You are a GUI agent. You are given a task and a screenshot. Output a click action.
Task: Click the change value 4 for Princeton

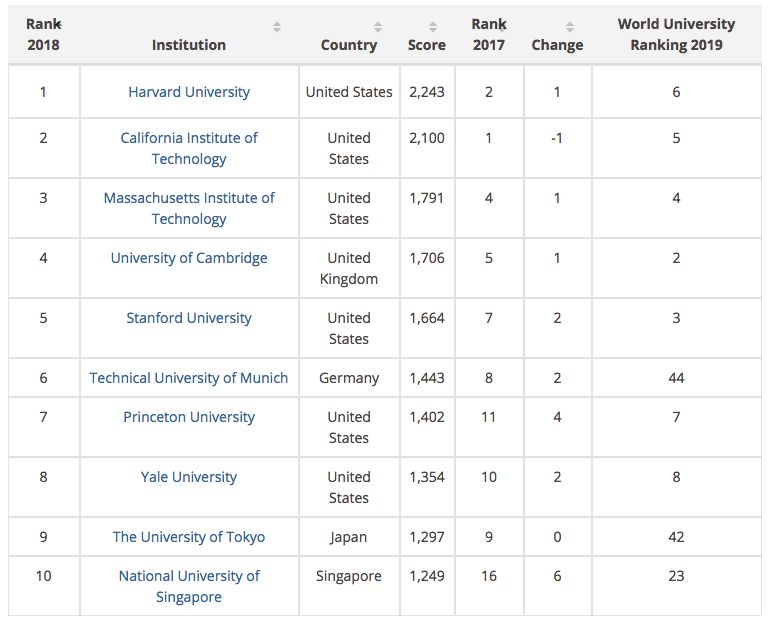click(x=558, y=417)
